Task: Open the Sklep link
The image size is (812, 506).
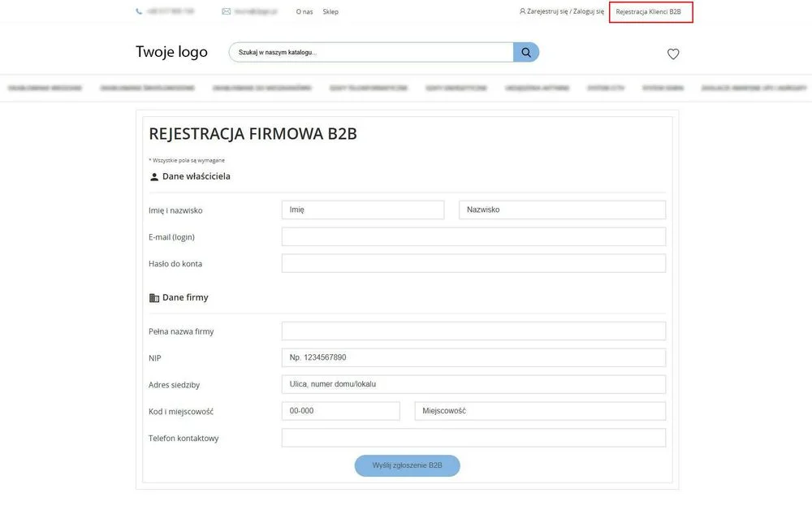Action: click(330, 11)
